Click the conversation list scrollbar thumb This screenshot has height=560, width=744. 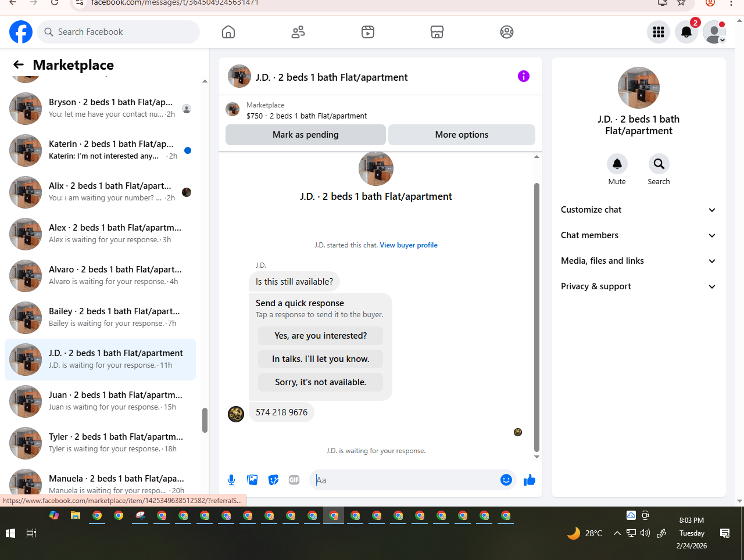(205, 420)
